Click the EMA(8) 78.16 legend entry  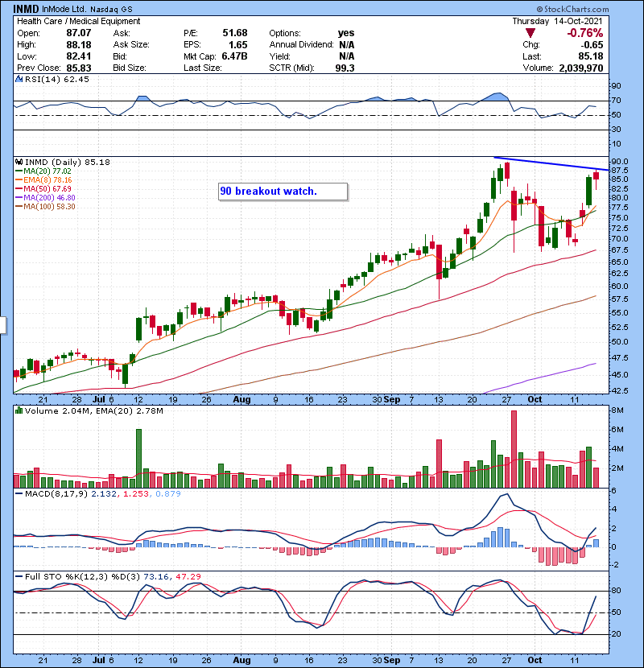point(44,180)
